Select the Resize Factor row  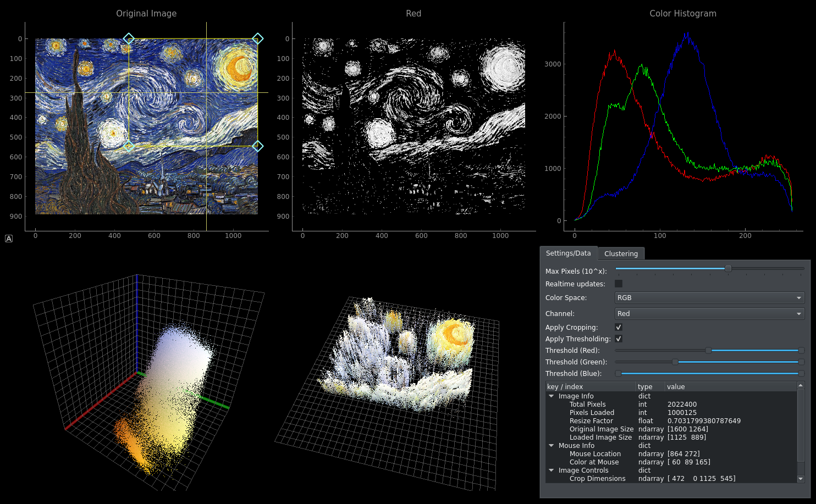[x=671, y=420]
